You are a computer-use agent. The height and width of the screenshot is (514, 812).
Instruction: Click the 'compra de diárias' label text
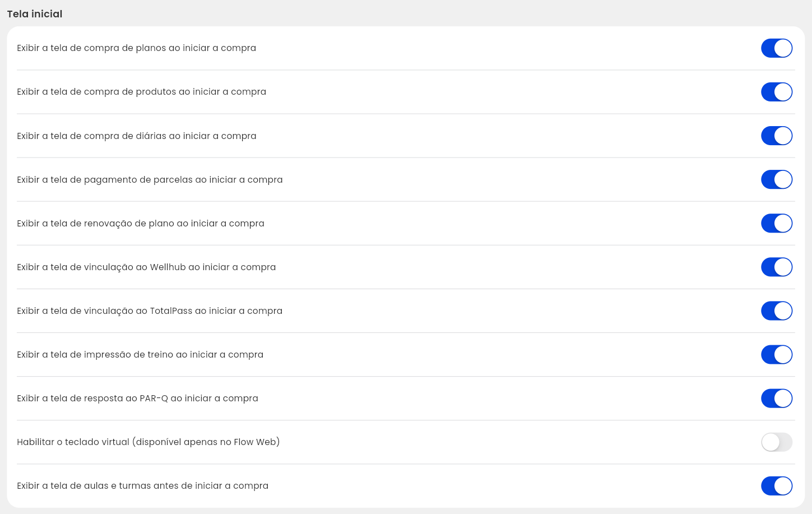[136, 136]
